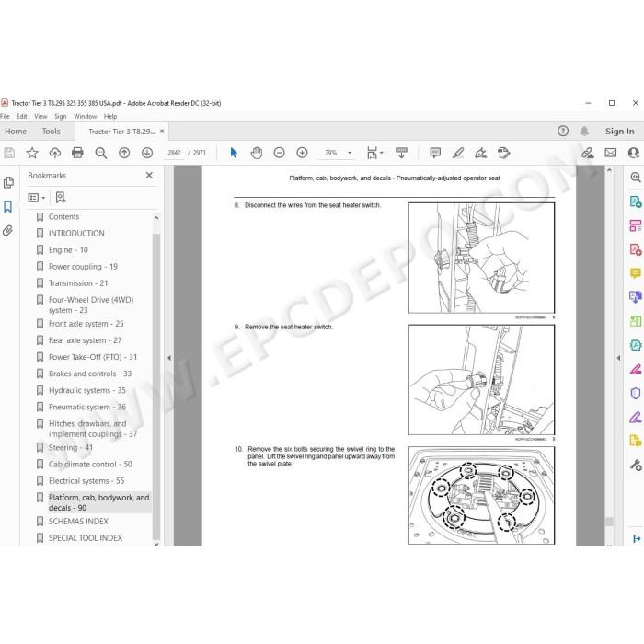Go to next page arrow icon
This screenshot has height=644, width=644.
tap(147, 154)
